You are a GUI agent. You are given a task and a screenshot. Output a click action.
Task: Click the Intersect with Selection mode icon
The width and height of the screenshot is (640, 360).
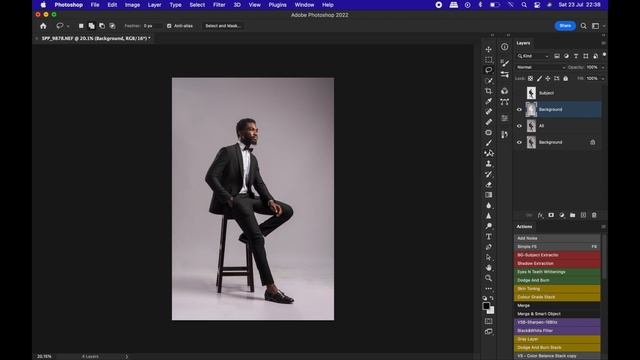(x=112, y=26)
